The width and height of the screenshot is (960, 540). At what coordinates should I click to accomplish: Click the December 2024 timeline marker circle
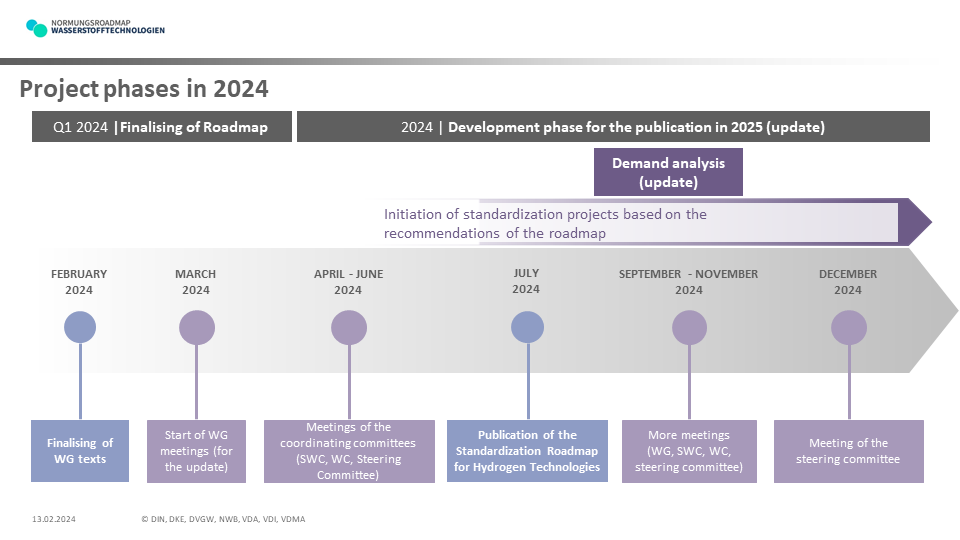click(x=849, y=327)
